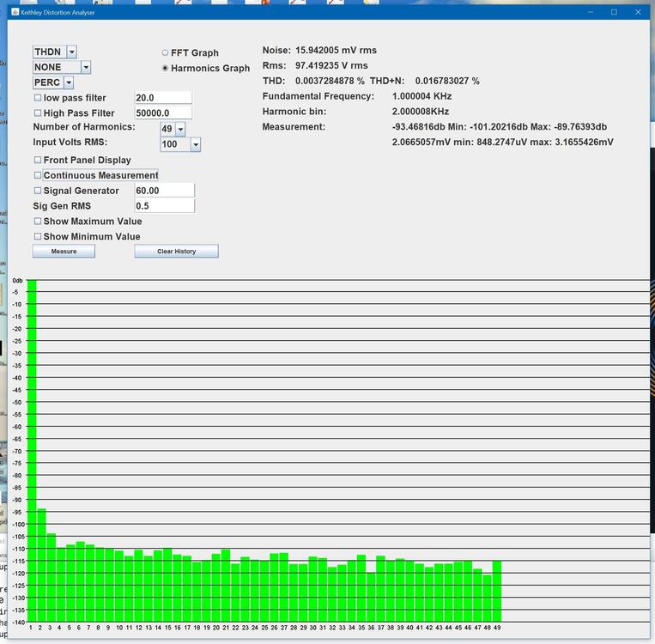Screen dimensions: 655x644
Task: Enable the Signal Generator checkbox
Action: (x=38, y=191)
